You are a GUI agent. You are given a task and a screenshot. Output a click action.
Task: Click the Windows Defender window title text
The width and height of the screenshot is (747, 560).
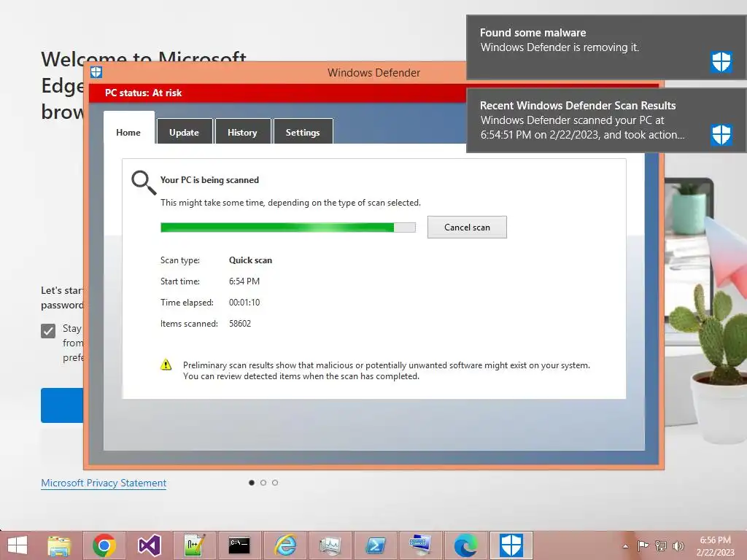(374, 73)
